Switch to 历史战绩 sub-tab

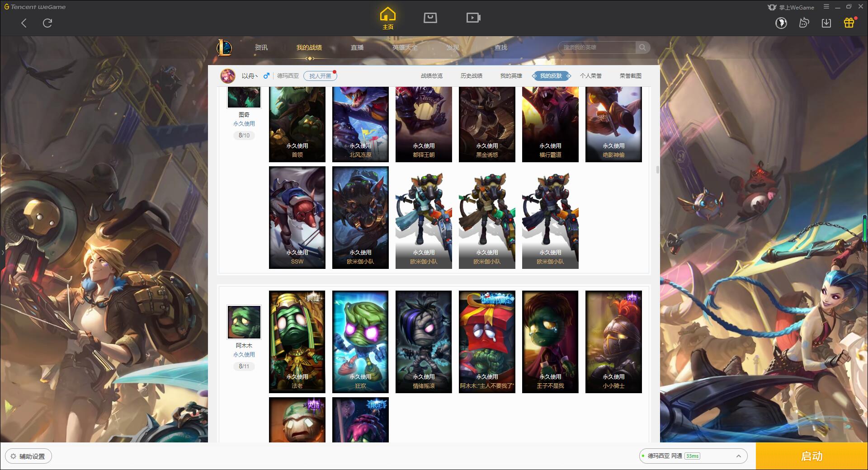(472, 76)
